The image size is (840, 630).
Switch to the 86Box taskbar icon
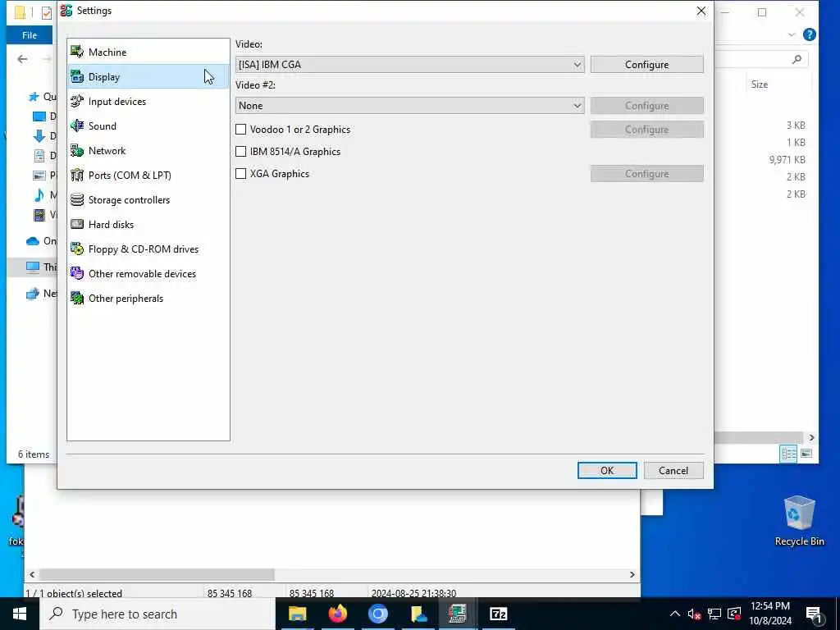pyautogui.click(x=458, y=614)
